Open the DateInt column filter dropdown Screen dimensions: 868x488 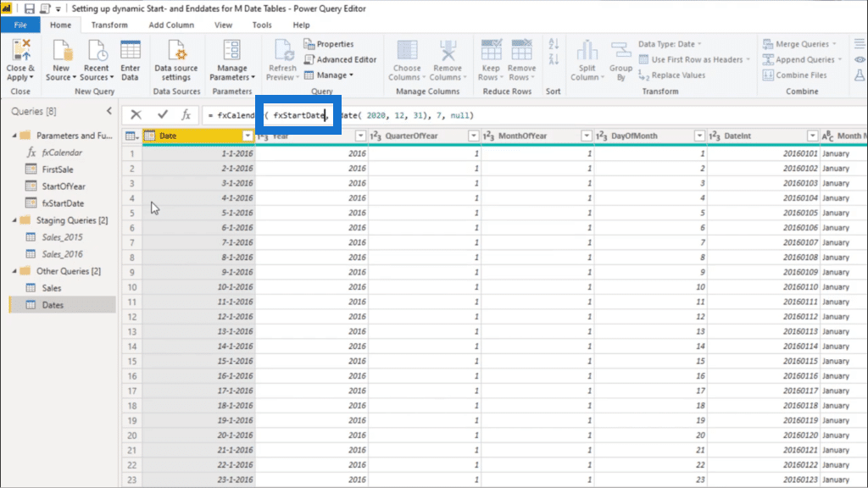tap(812, 136)
